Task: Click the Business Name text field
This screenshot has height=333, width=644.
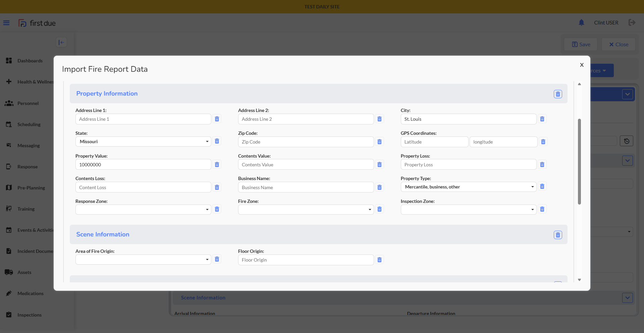Action: coord(306,187)
